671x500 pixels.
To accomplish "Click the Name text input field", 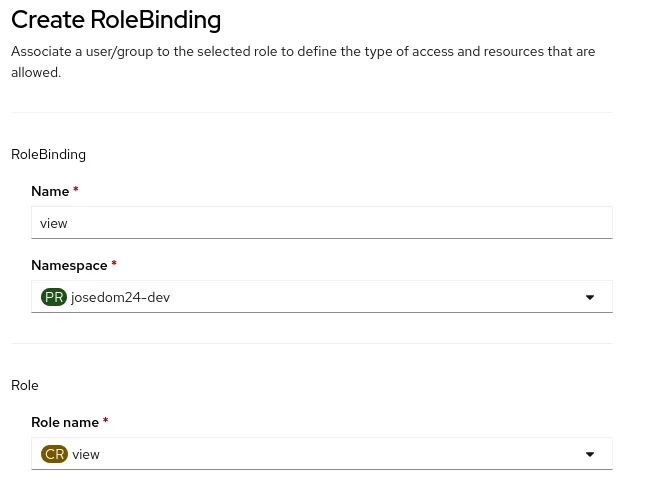I will click(x=321, y=223).
